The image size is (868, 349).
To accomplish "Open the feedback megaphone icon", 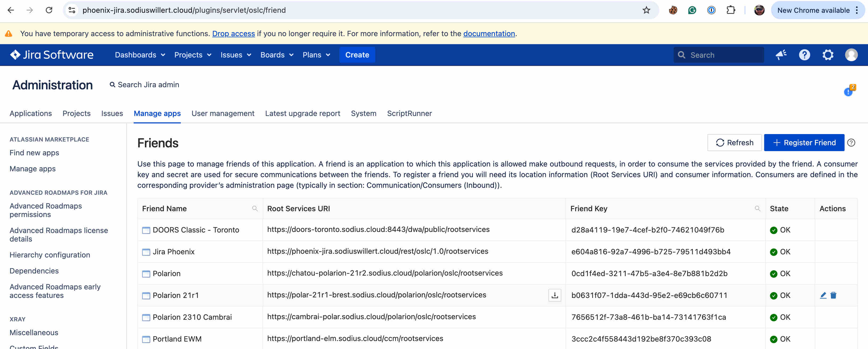I will point(781,55).
